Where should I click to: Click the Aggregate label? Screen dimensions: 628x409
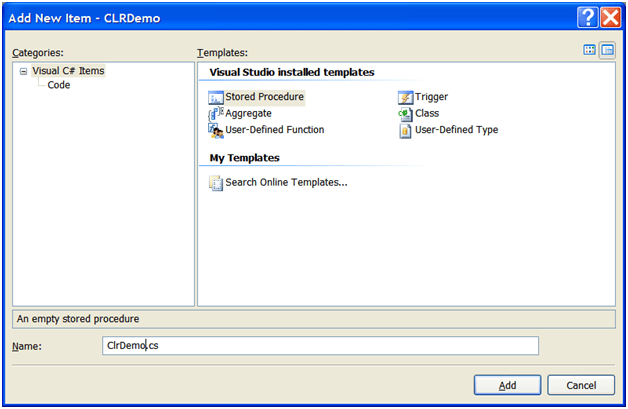[x=248, y=114]
